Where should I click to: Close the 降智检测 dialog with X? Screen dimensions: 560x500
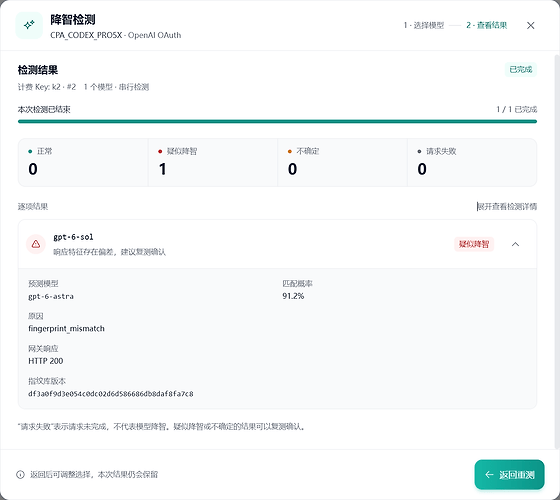coord(530,25)
